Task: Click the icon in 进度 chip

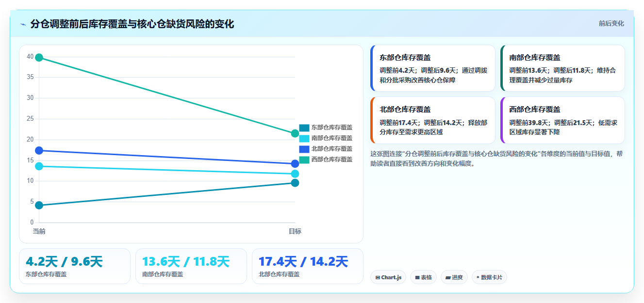Action: coord(448,278)
